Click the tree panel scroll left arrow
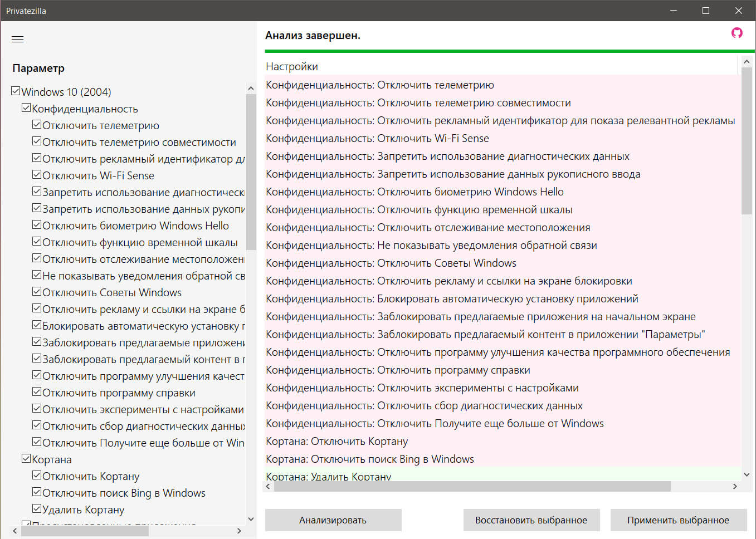Viewport: 756px width, 539px height. pos(15,531)
